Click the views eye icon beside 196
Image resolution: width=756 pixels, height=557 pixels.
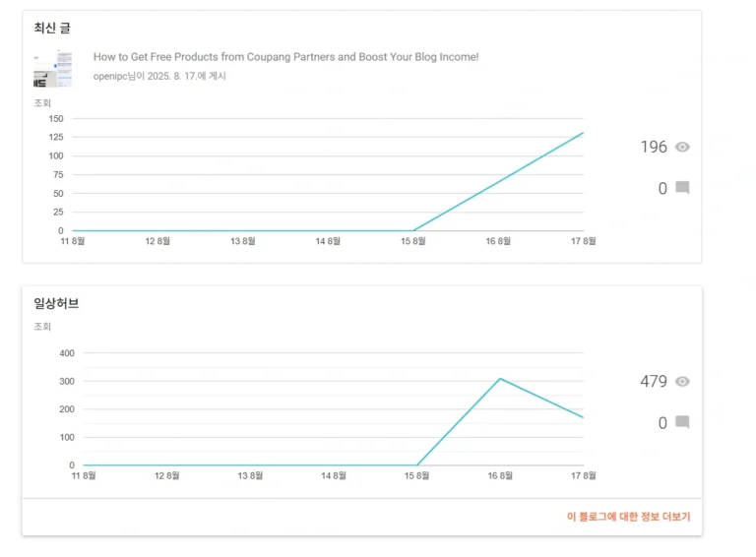(x=682, y=147)
